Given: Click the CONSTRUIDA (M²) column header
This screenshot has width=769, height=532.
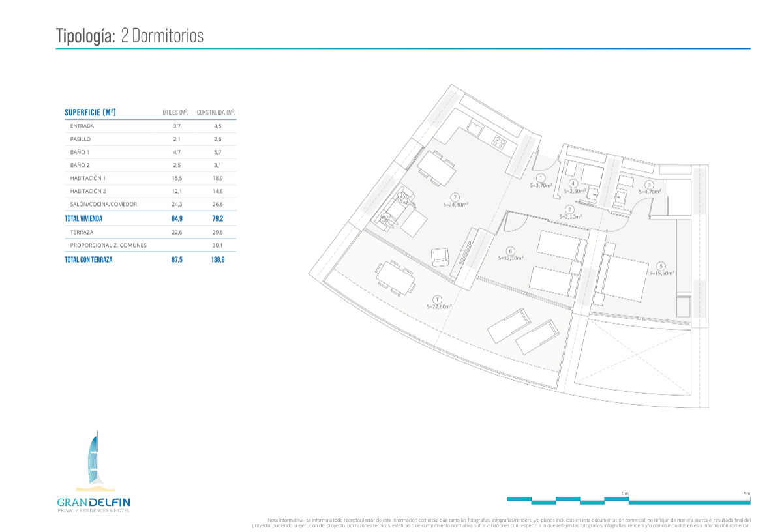Looking at the screenshot, I should 216,113.
